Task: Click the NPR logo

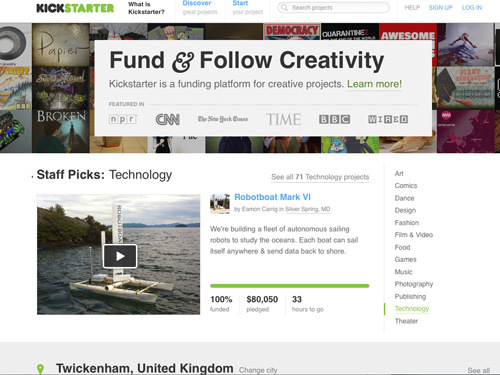Action: point(123,119)
